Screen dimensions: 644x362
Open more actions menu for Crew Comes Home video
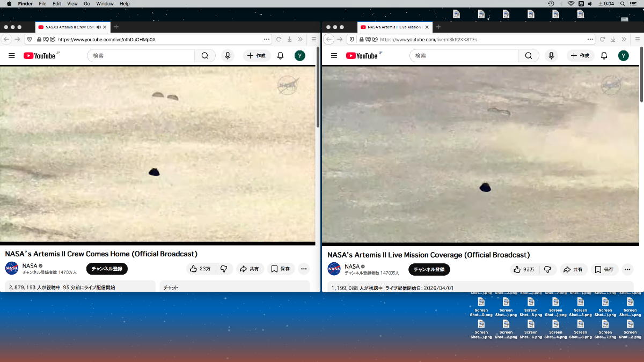point(304,269)
